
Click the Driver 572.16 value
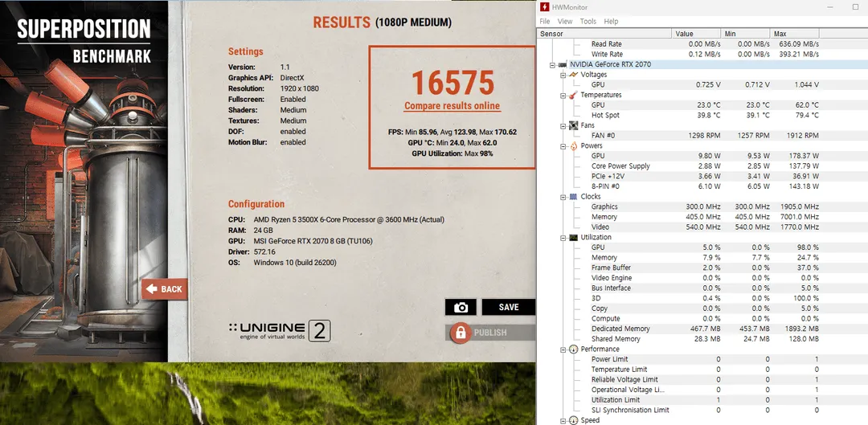[x=264, y=251]
